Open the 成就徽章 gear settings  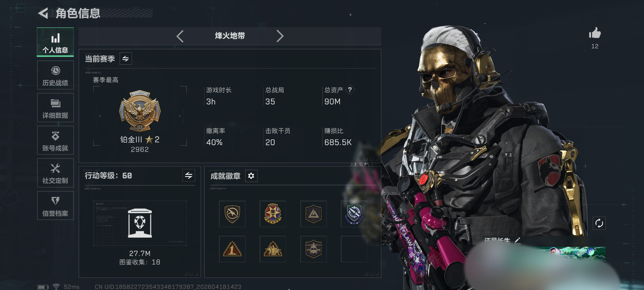(251, 176)
